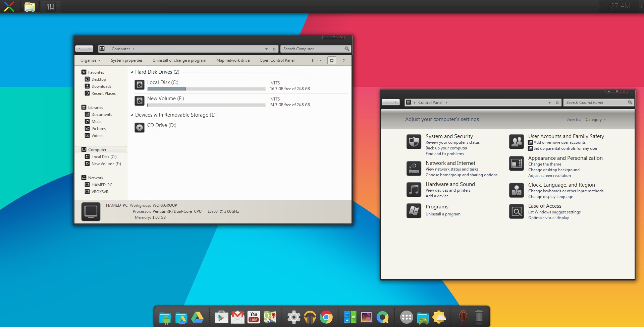The width and height of the screenshot is (644, 327).
Task: Click Map network drive in toolbar
Action: click(233, 60)
